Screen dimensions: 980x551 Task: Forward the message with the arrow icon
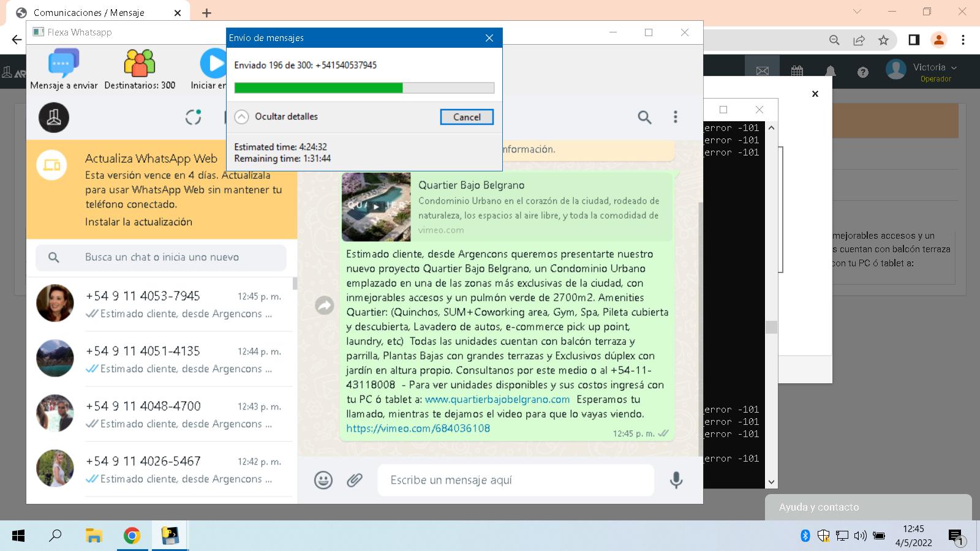click(325, 305)
